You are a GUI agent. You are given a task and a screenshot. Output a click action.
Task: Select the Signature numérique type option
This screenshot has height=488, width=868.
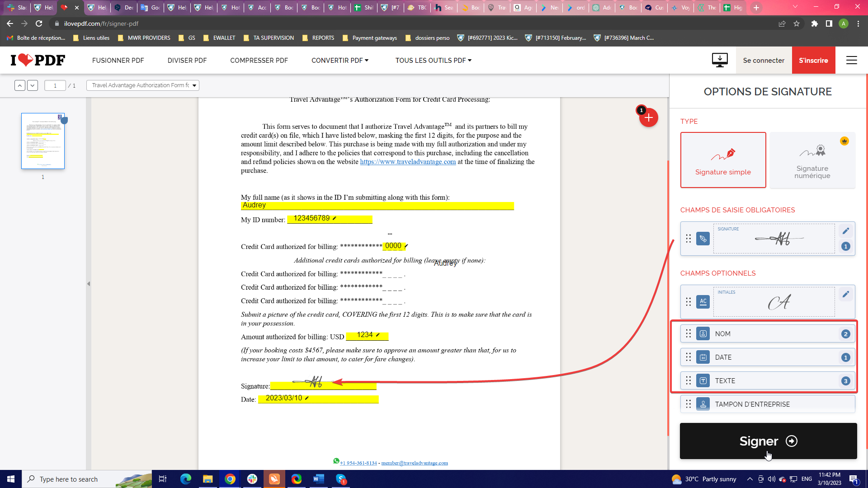[x=812, y=160]
